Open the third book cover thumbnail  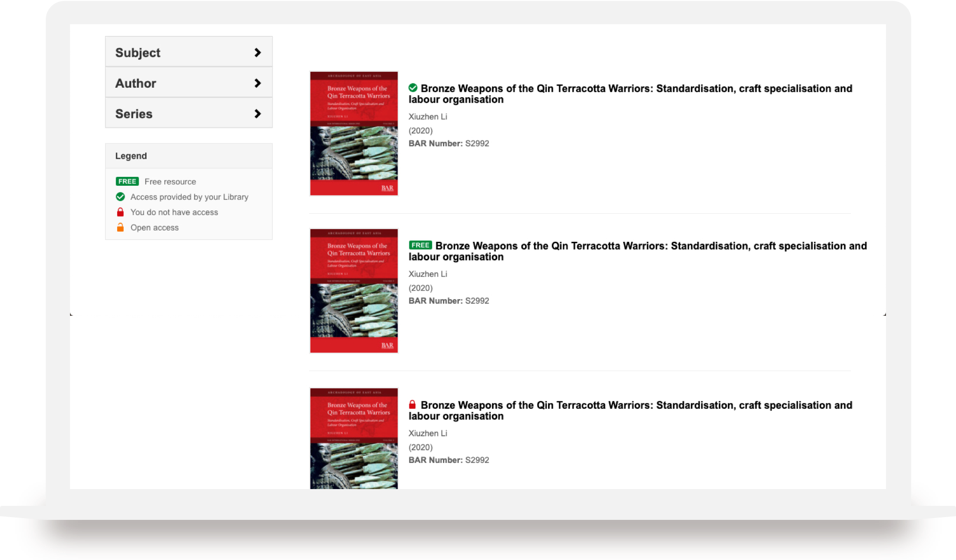[354, 438]
